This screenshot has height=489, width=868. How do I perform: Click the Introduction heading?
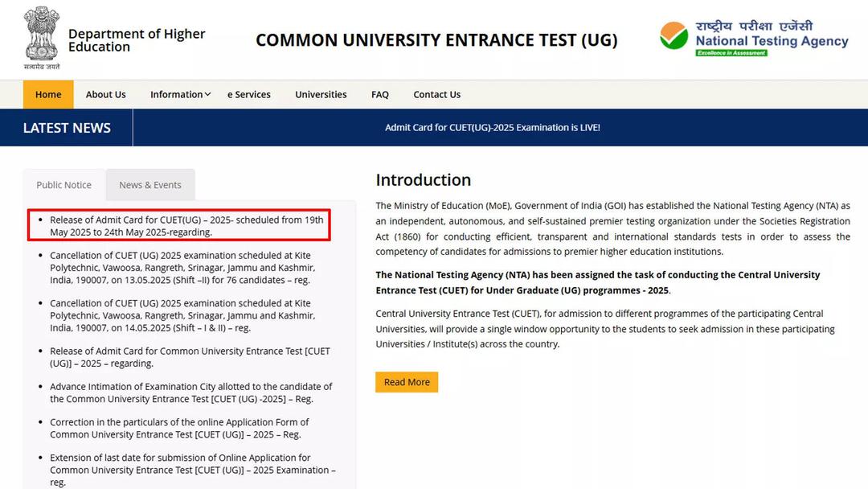tap(424, 180)
